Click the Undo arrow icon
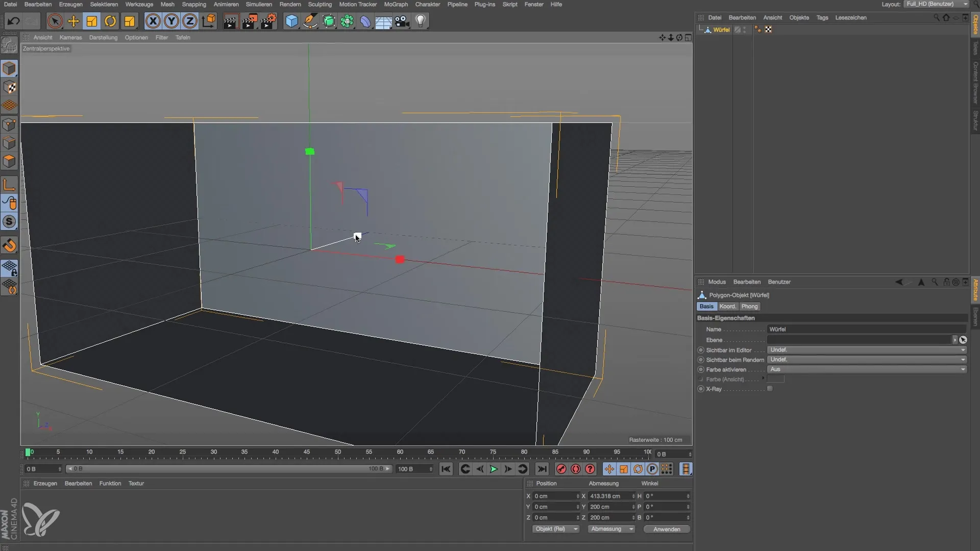The image size is (980, 551). pyautogui.click(x=14, y=21)
